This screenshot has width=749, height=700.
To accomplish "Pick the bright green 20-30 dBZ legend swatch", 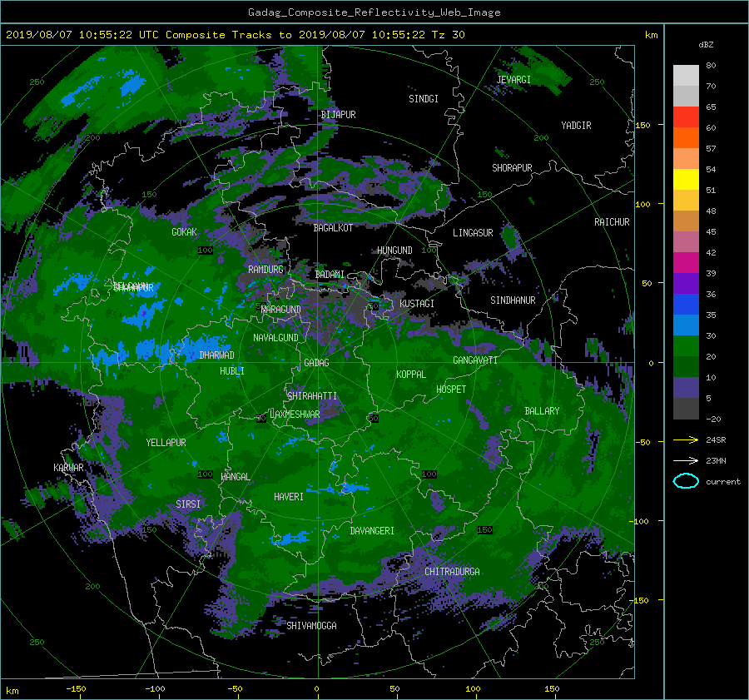I will point(686,345).
